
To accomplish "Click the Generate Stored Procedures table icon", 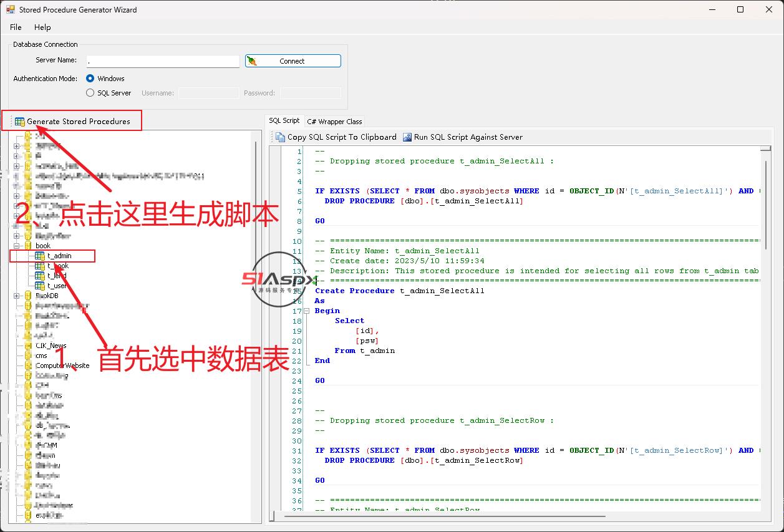I will click(19, 122).
